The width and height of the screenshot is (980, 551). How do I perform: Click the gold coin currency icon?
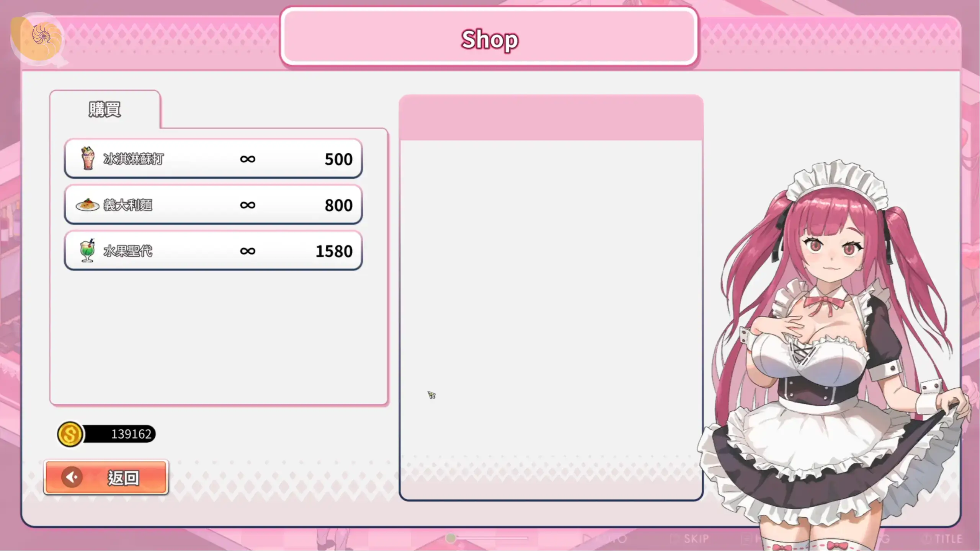pos(70,434)
